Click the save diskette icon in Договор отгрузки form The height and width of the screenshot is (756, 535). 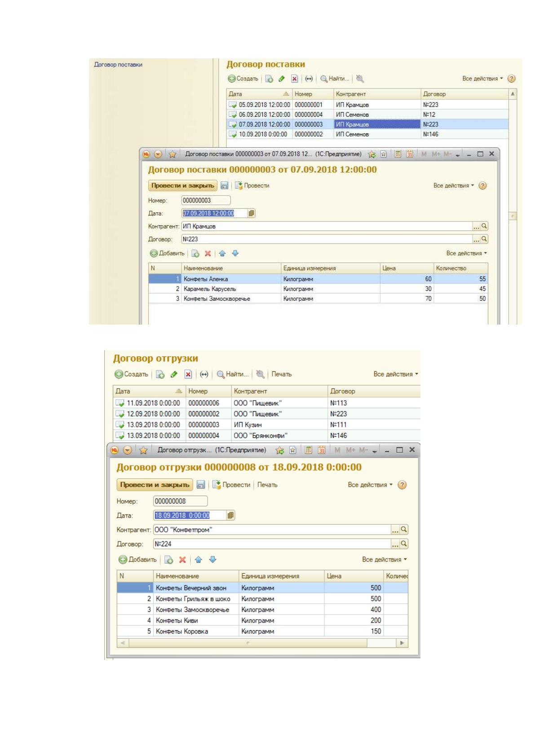click(201, 485)
